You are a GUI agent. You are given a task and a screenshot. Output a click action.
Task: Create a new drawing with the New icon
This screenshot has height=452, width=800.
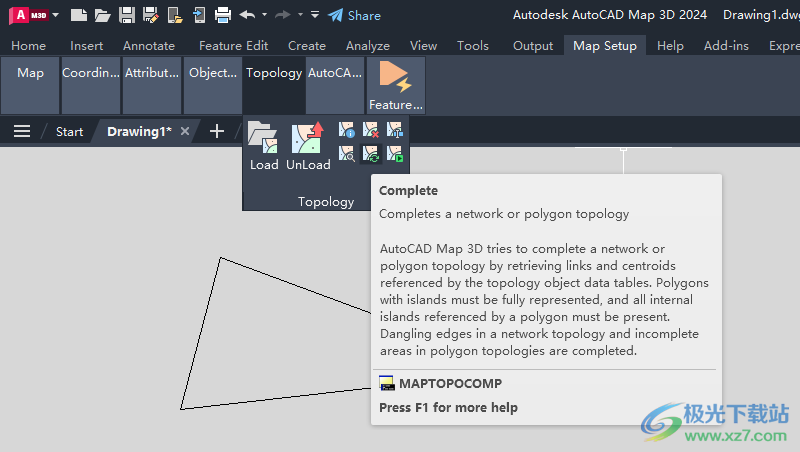point(79,15)
